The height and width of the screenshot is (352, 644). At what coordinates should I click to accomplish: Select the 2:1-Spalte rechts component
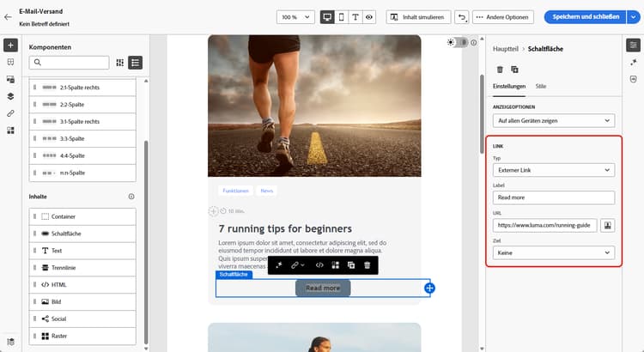(82, 88)
